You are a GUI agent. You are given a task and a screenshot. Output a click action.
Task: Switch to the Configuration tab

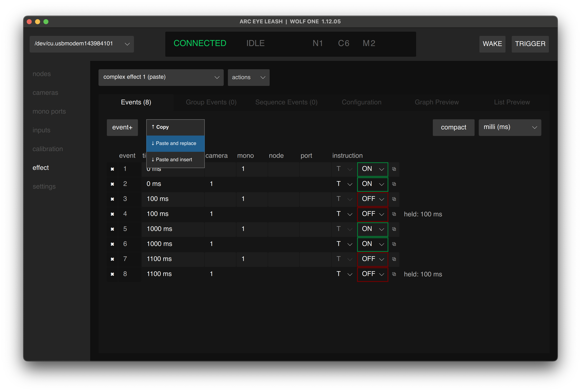coord(361,102)
